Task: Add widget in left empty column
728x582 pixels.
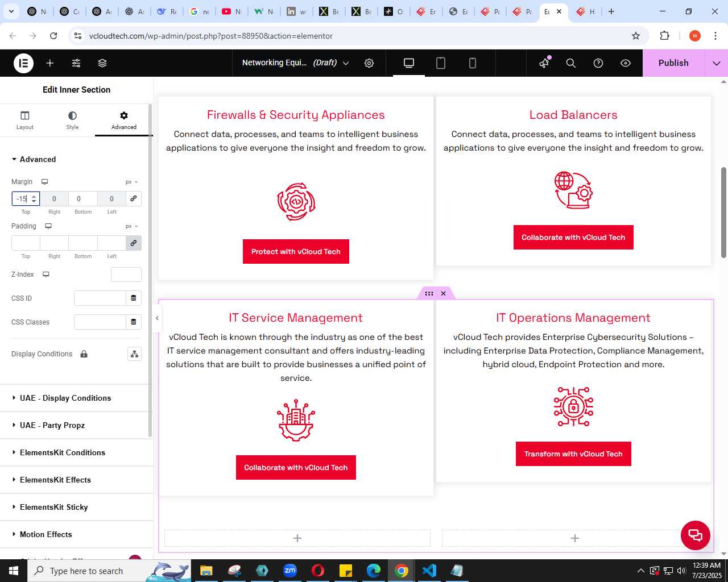Action: [297, 538]
